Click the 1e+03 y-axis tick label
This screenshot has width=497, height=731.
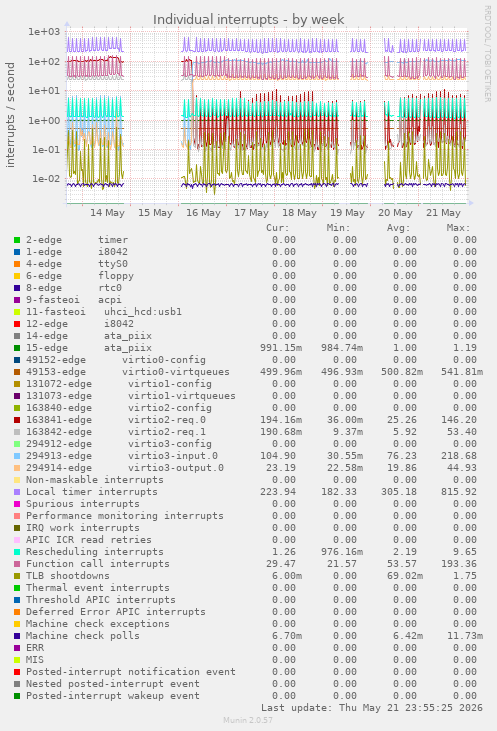[x=44, y=32]
